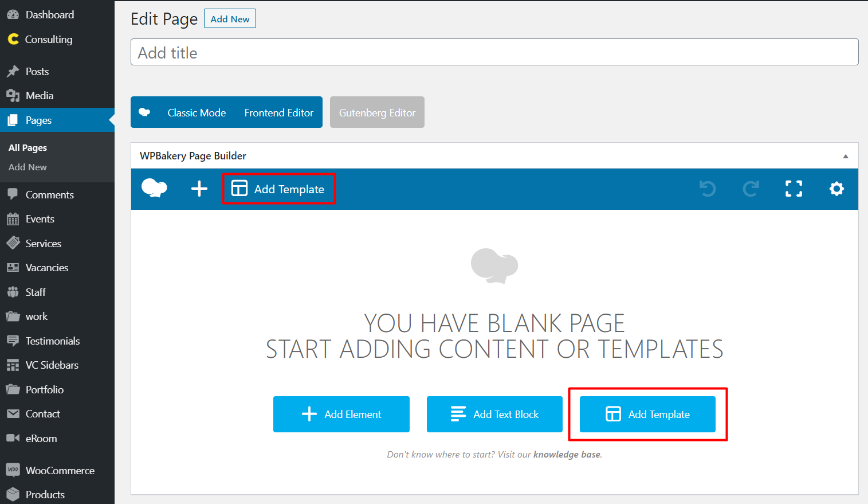
Task: Click the redo arrow icon
Action: pyautogui.click(x=751, y=189)
